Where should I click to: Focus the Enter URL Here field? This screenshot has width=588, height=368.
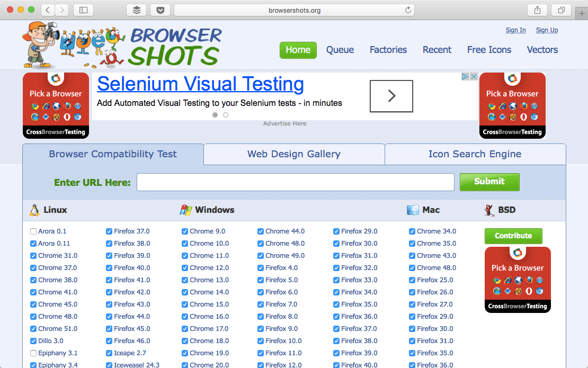[296, 182]
